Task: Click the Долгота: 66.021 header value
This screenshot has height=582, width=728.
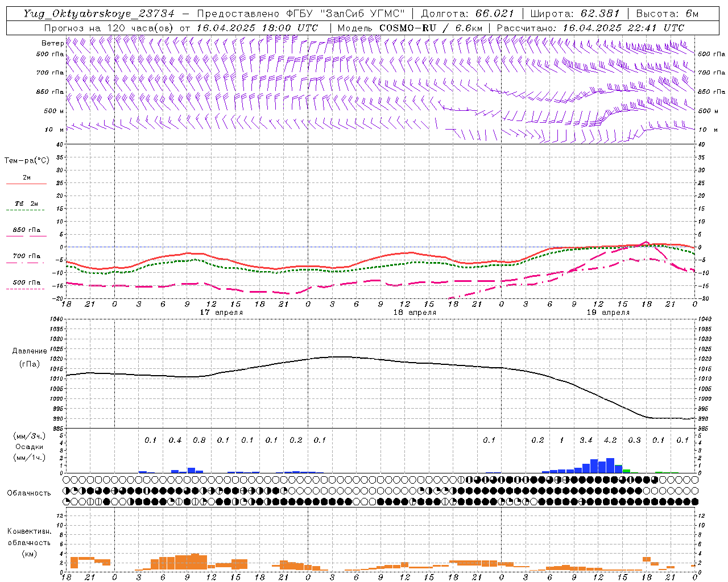Action: click(x=468, y=14)
